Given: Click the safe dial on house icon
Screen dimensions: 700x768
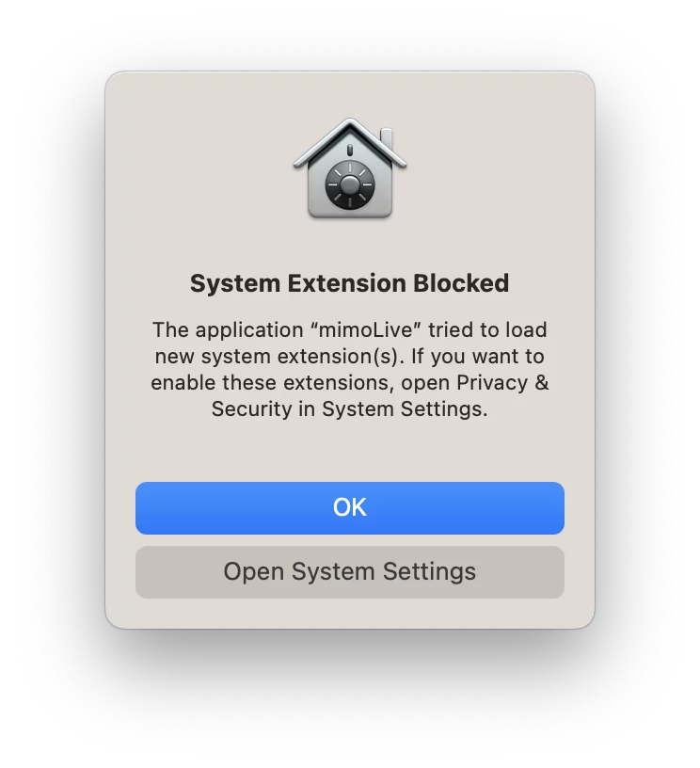Looking at the screenshot, I should (x=349, y=186).
